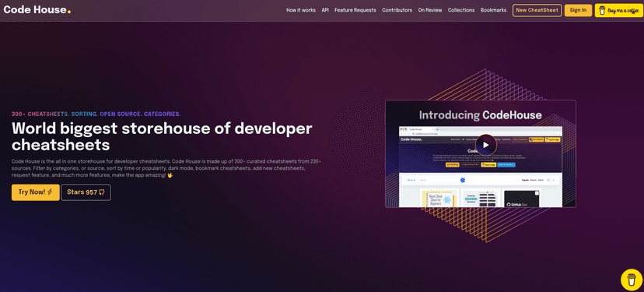644x292 pixels.
Task: Open the GitHub Stars 957 button
Action: [x=86, y=192]
